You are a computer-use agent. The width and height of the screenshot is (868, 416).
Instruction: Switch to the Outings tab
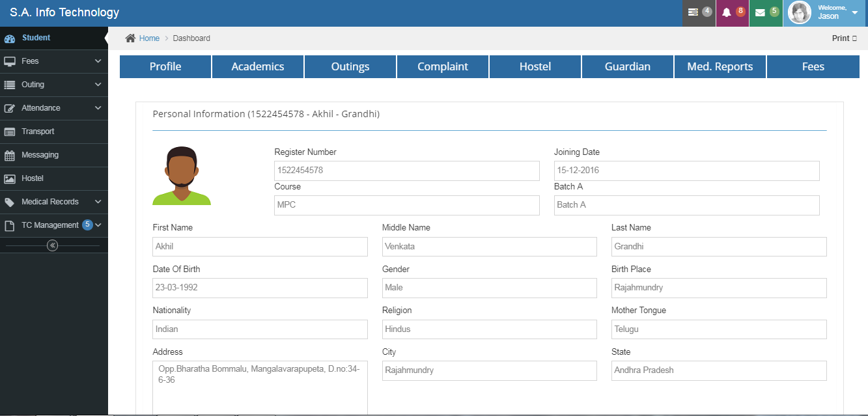(350, 66)
